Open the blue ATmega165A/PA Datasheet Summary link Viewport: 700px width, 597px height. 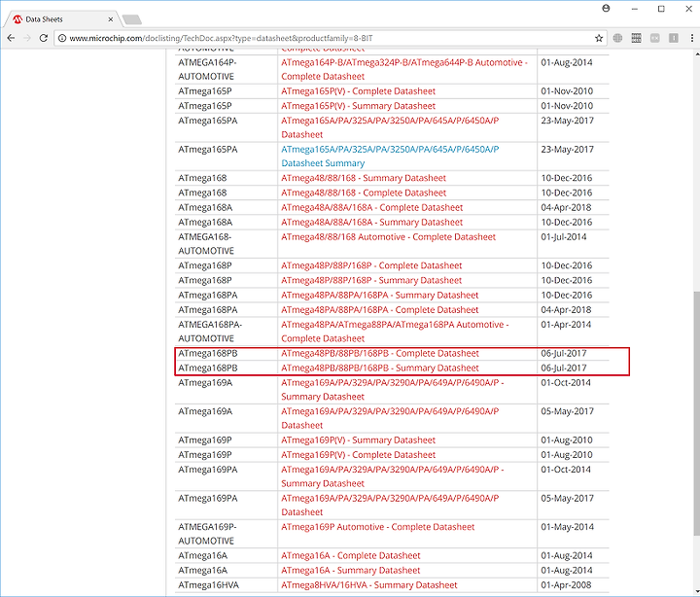[390, 157]
